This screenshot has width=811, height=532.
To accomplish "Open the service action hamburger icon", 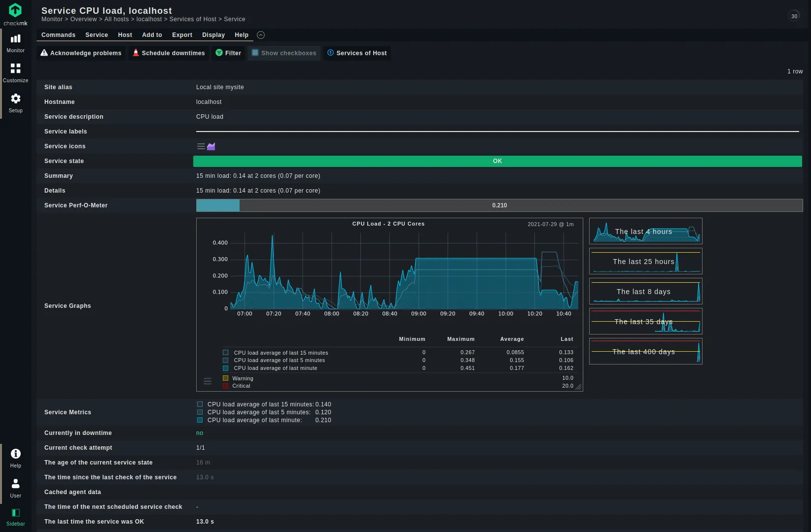I will click(x=201, y=146).
